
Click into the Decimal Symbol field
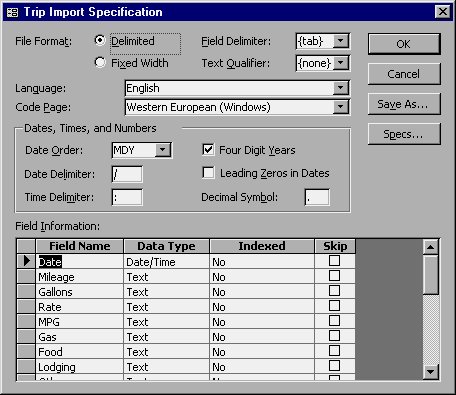pyautogui.click(x=317, y=197)
